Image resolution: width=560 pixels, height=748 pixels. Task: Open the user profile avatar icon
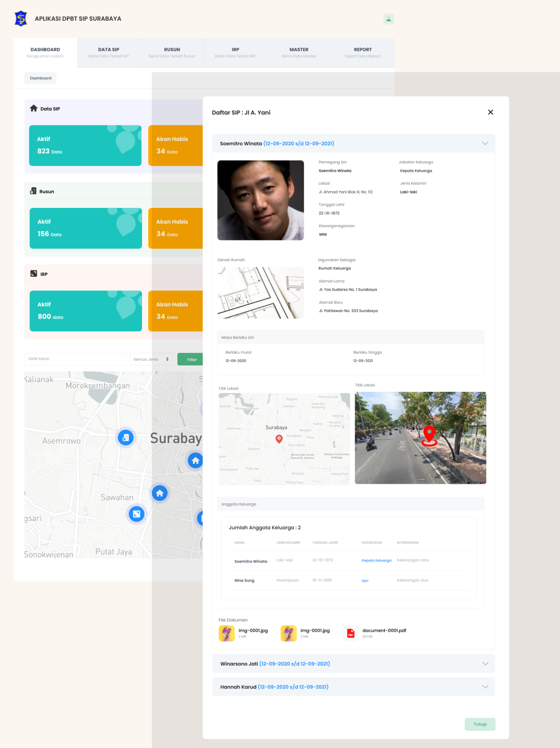point(388,19)
